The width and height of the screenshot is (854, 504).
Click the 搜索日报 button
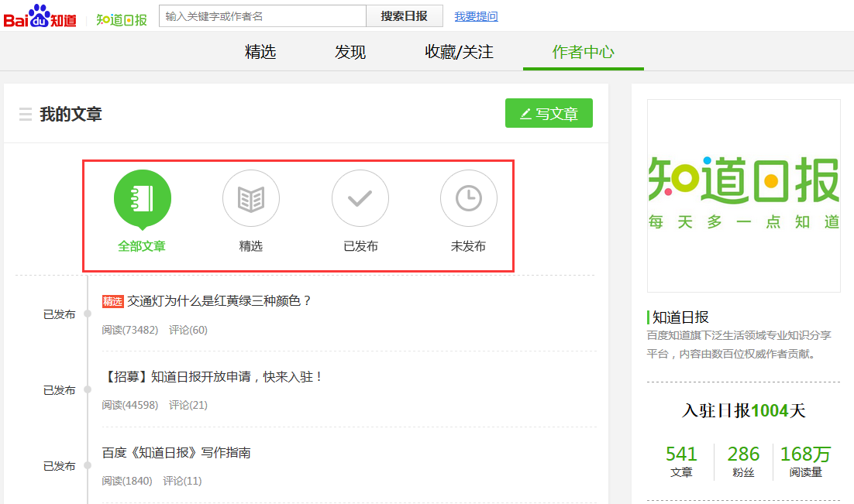point(404,16)
